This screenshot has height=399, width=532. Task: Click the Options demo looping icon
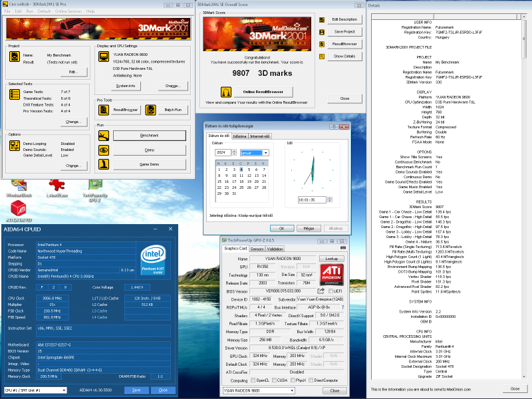15,146
